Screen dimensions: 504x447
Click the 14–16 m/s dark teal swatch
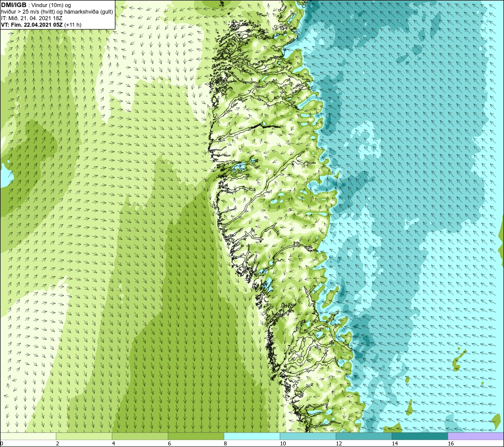420,436
